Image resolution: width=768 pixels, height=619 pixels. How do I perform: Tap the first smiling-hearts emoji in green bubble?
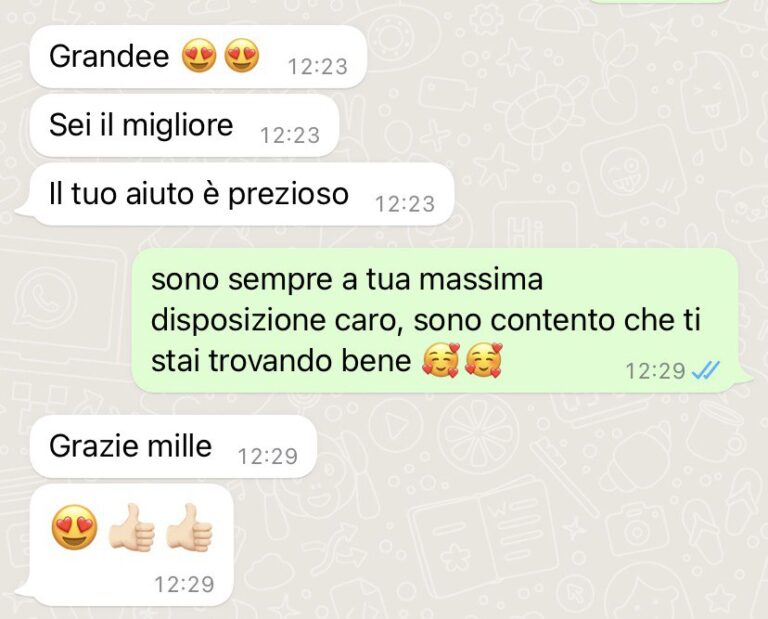(x=441, y=361)
